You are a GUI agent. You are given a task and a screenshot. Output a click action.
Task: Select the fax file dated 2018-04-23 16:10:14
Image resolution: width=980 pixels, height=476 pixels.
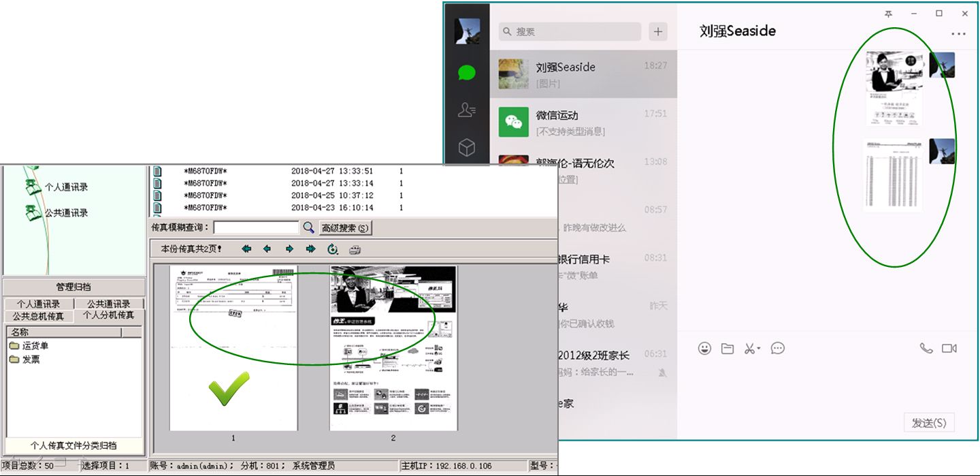coord(279,208)
